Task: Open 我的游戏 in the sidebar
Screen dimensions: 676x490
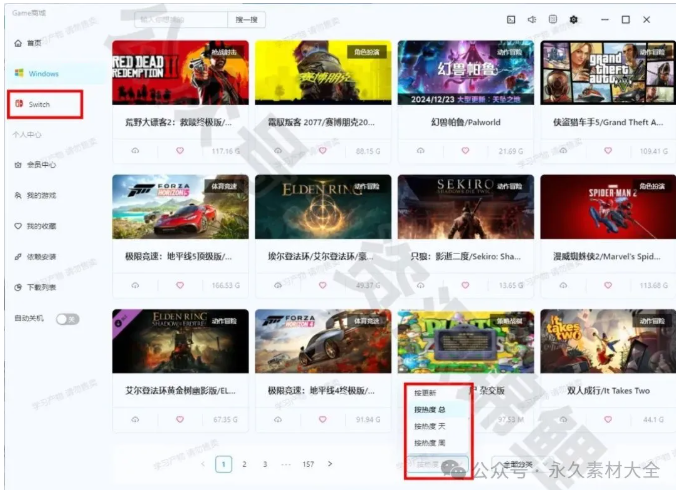Action: pyautogui.click(x=35, y=195)
